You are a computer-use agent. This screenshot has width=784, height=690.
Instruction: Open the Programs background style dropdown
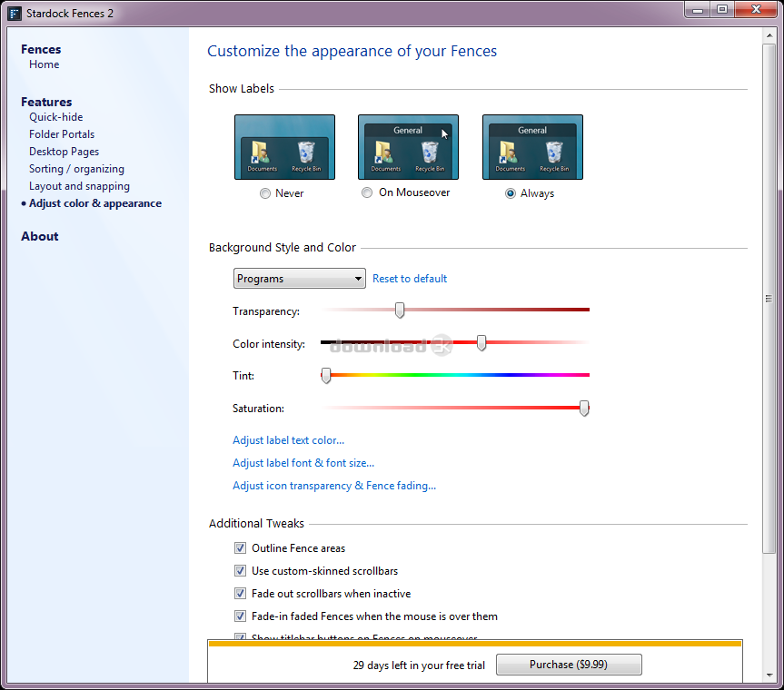click(x=299, y=279)
